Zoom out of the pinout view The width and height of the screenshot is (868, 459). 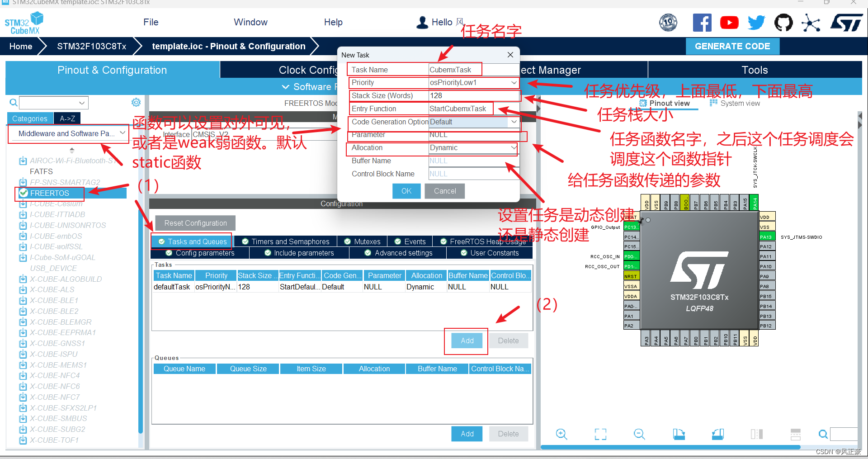pos(639,434)
